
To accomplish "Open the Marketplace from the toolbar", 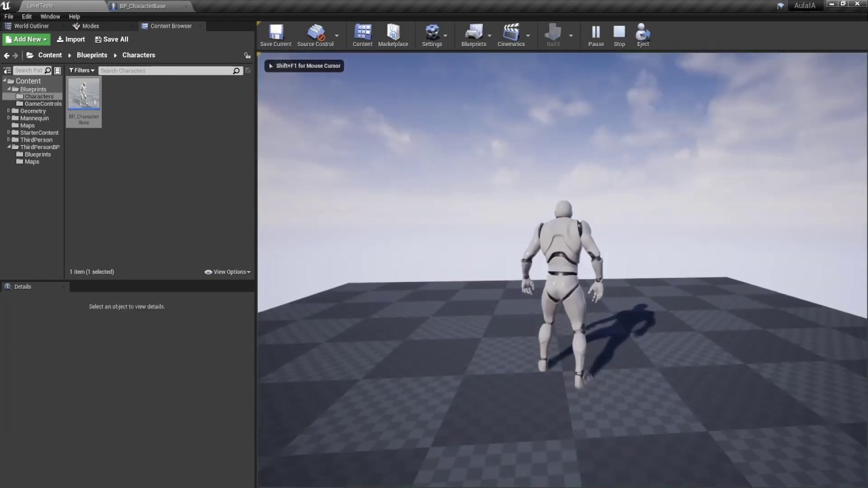I will (x=393, y=35).
